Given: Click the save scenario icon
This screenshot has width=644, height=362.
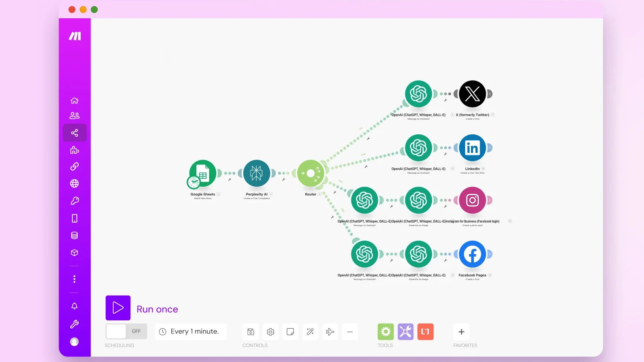Looking at the screenshot, I should [x=251, y=332].
